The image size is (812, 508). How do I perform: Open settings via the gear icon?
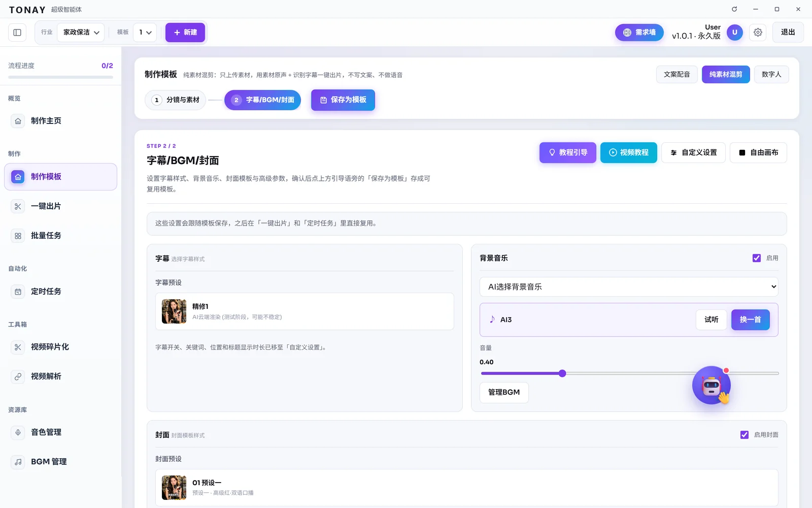click(758, 33)
